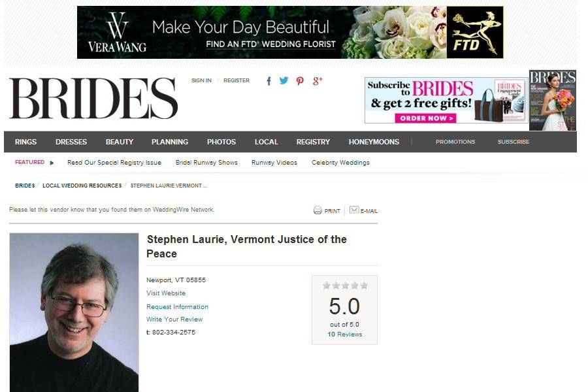
Task: Click the Register link
Action: tap(237, 80)
